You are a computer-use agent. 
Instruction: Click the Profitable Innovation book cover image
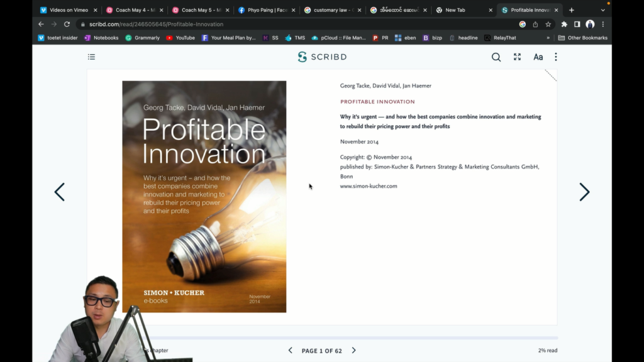coord(204,197)
